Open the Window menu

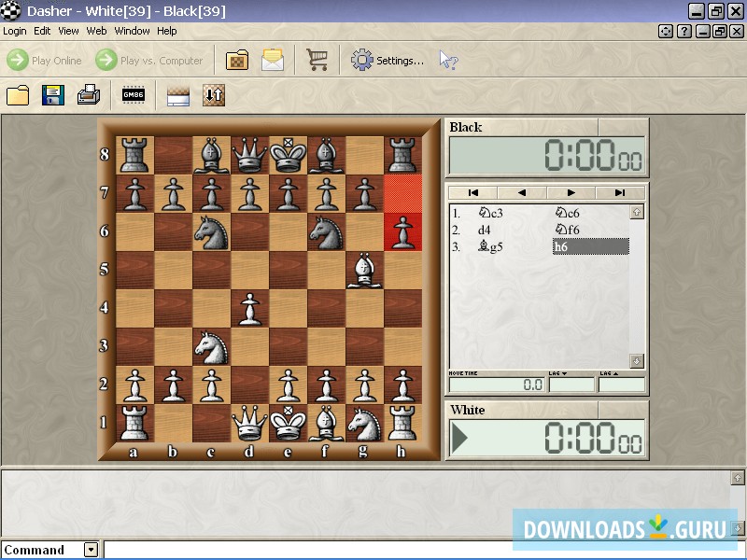tap(132, 31)
